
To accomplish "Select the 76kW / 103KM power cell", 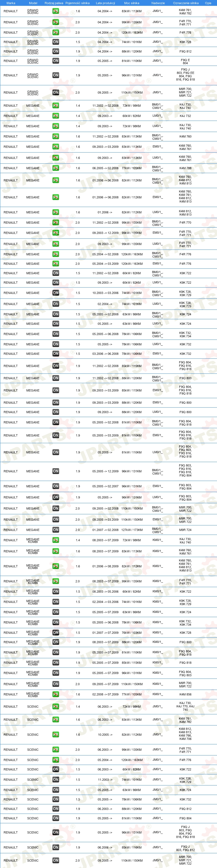I will pyautogui.click(x=132, y=632).
